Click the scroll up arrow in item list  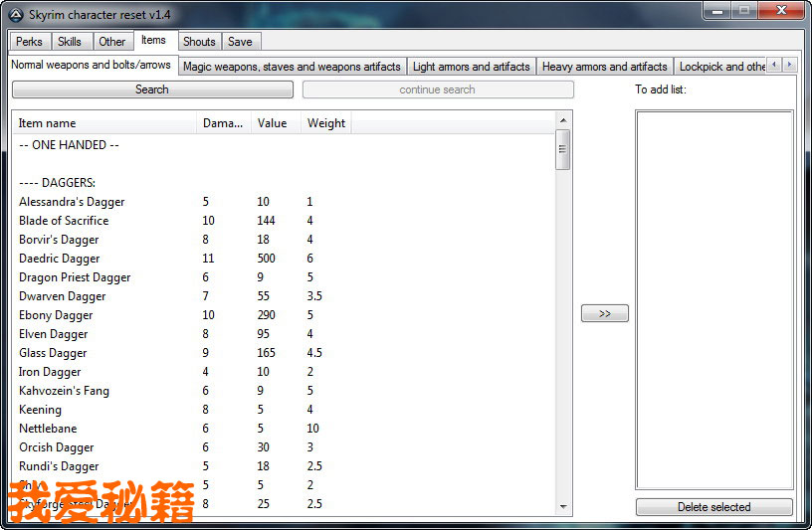click(x=563, y=121)
